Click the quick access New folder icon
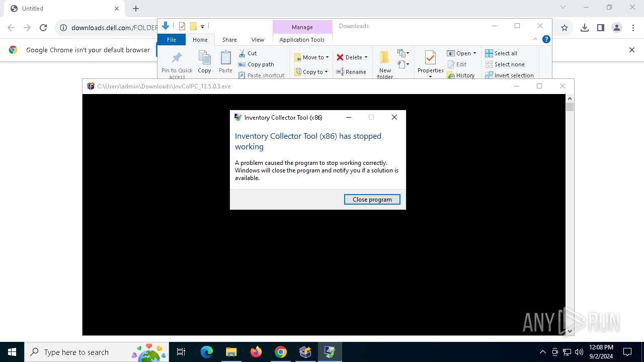 [x=193, y=26]
